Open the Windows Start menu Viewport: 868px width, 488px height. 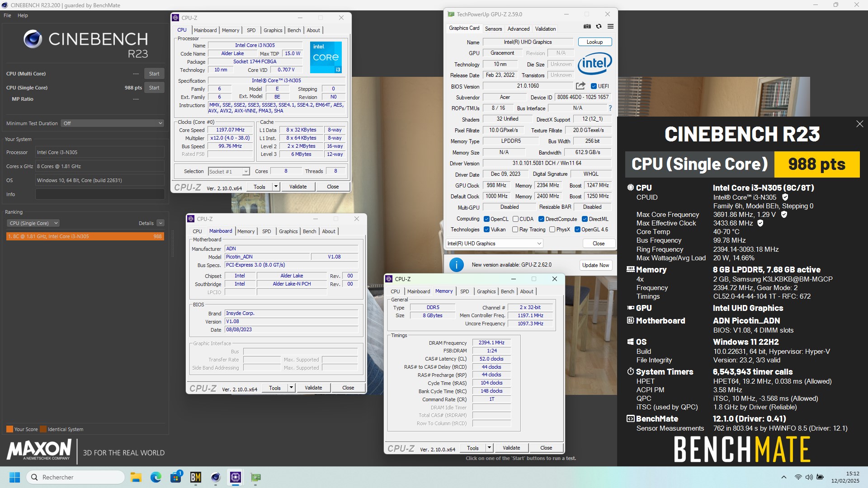[14, 477]
